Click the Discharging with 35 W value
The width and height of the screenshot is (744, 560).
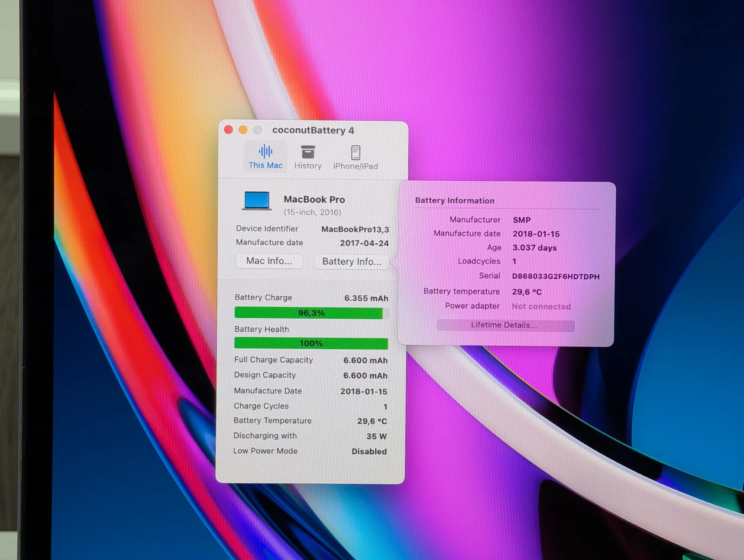pos(377,437)
